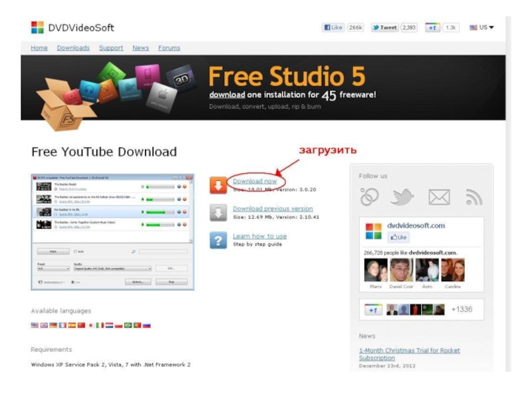Viewport: 532px width, 399px height.
Task: Select the Chinese flag language icon
Action: pyautogui.click(x=81, y=325)
